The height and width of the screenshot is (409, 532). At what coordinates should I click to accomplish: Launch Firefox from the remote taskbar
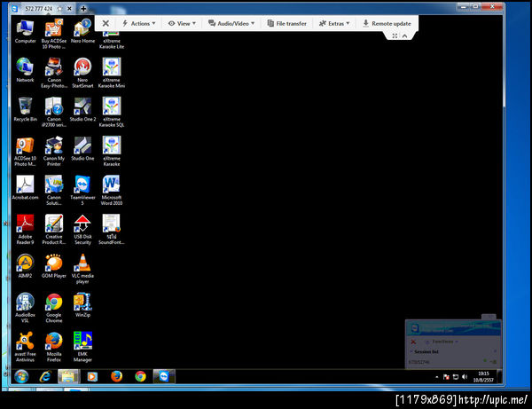[x=116, y=376]
